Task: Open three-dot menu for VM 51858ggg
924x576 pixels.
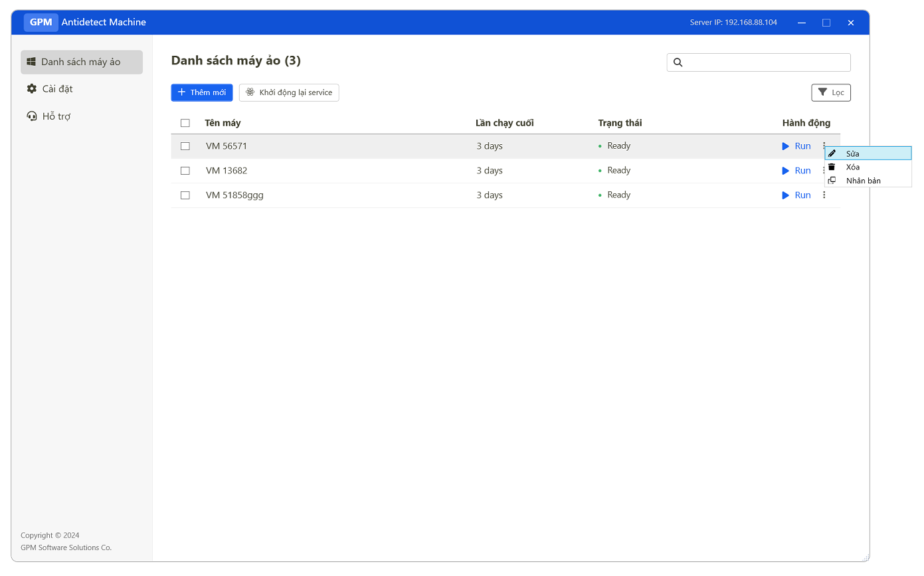Action: tap(824, 195)
